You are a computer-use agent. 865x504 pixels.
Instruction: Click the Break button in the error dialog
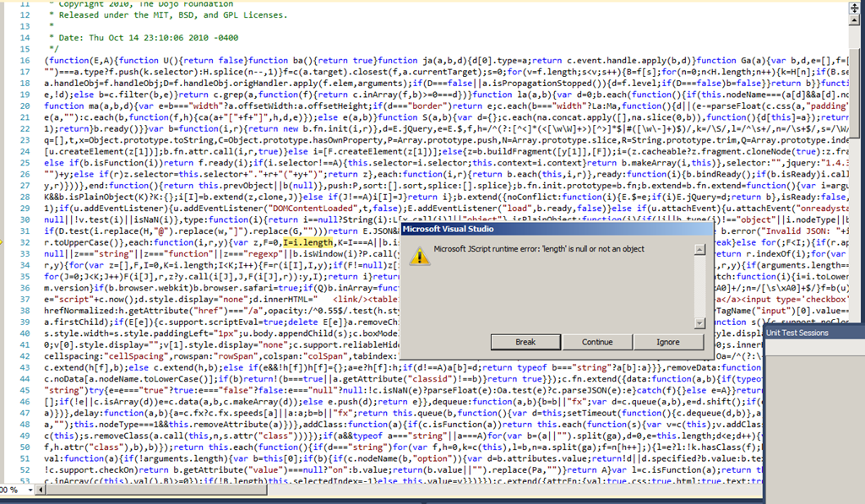(525, 342)
